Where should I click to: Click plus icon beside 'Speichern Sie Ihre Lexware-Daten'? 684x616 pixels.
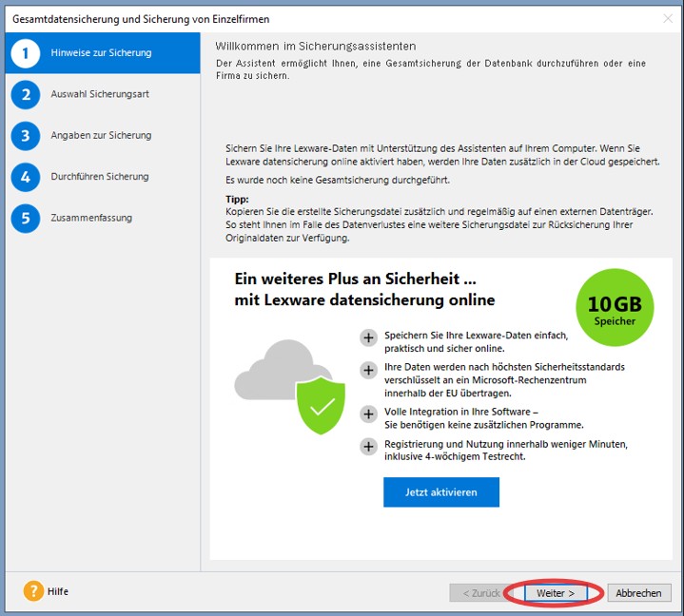tap(368, 337)
